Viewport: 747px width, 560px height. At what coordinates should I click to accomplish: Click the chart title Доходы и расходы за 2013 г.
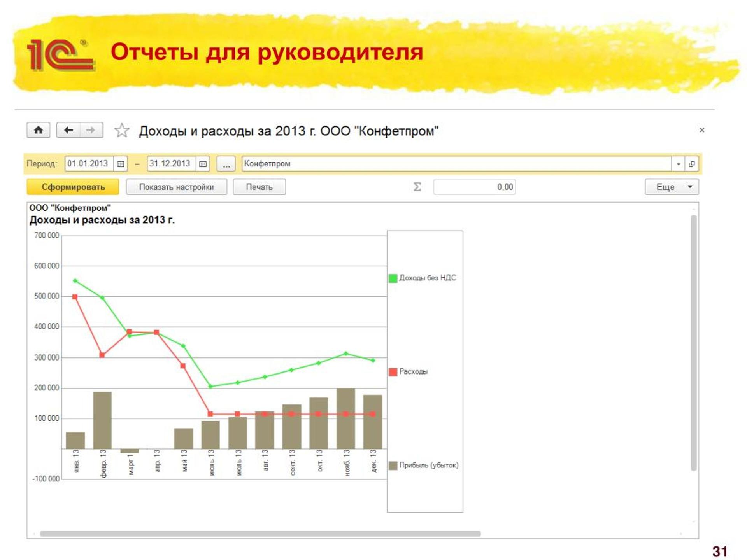pos(102,220)
